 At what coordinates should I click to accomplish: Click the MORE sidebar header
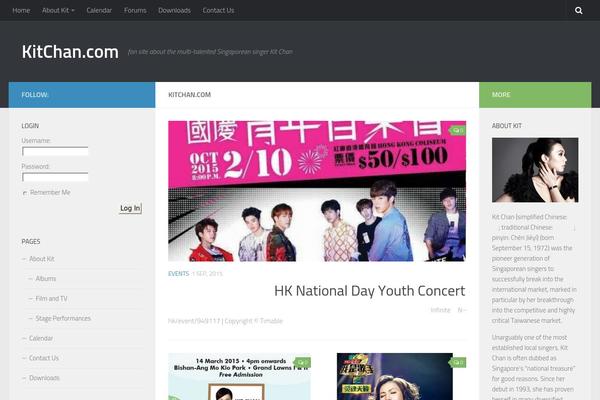(x=535, y=95)
